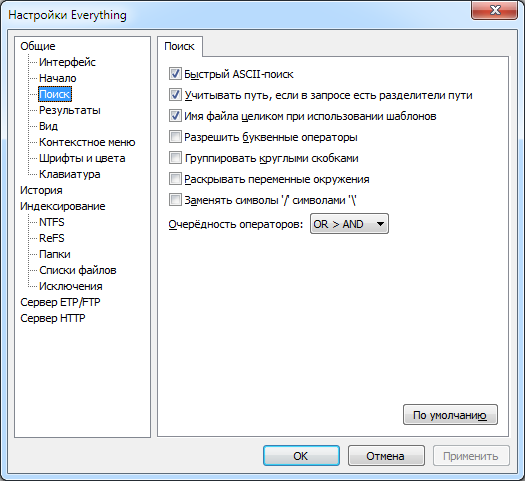This screenshot has height=481, width=525.
Task: Open Очерёдность операторов dropdown
Action: [349, 224]
